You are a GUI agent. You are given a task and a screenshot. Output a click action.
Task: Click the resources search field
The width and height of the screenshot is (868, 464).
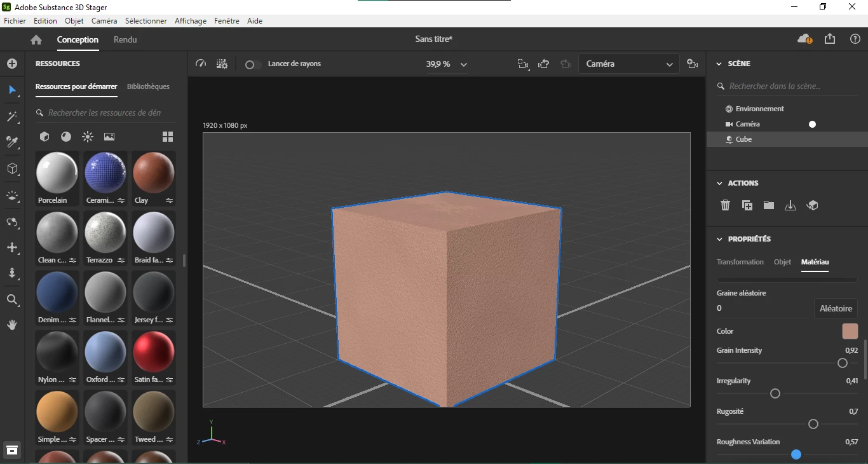point(105,113)
